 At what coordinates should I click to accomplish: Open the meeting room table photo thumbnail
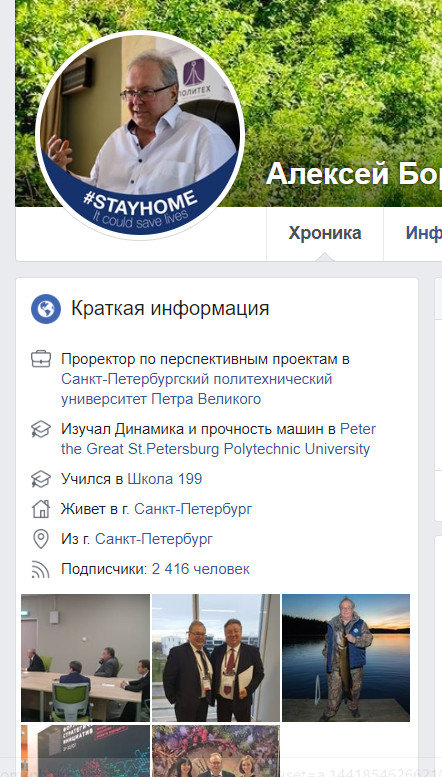[x=85, y=658]
